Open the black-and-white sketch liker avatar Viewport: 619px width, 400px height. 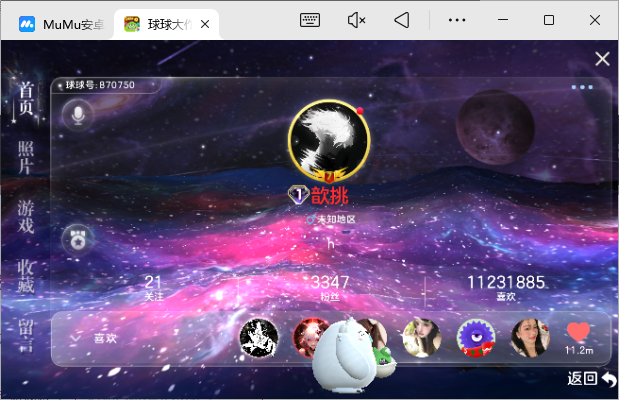[x=259, y=338]
